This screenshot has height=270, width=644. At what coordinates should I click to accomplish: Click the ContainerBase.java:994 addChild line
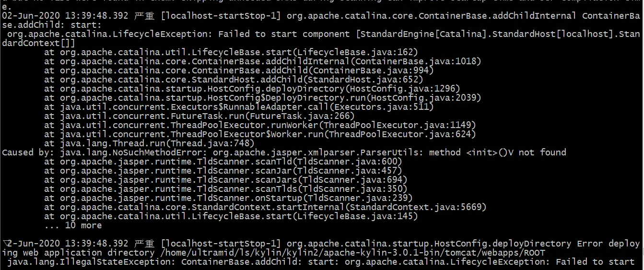click(x=239, y=70)
